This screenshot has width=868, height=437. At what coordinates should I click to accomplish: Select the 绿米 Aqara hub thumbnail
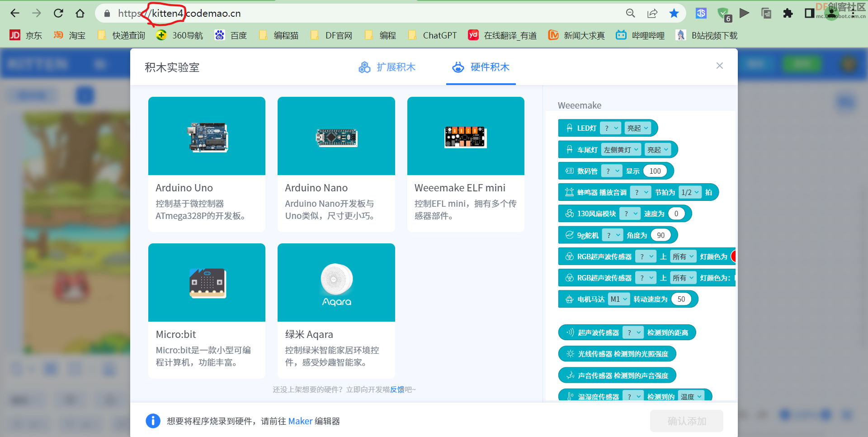(x=336, y=283)
